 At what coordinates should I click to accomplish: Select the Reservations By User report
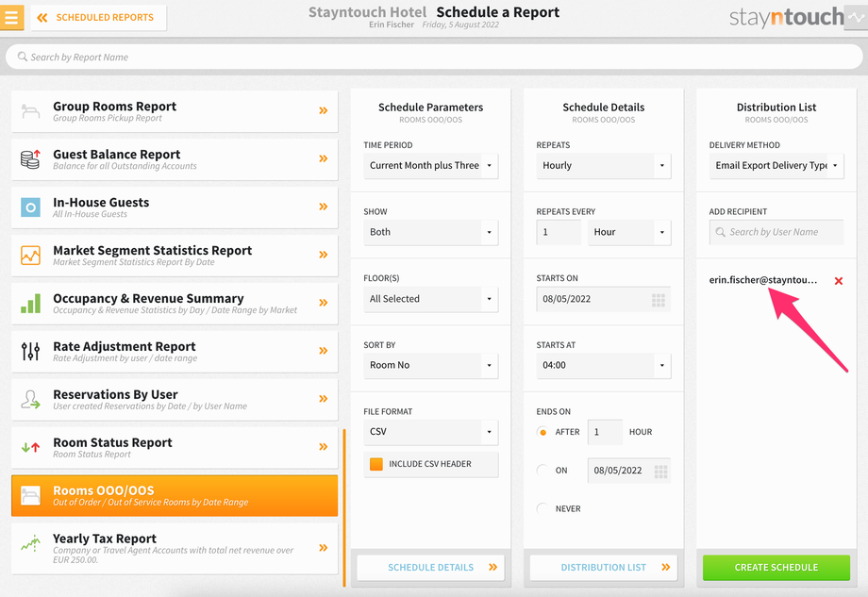coord(175,400)
